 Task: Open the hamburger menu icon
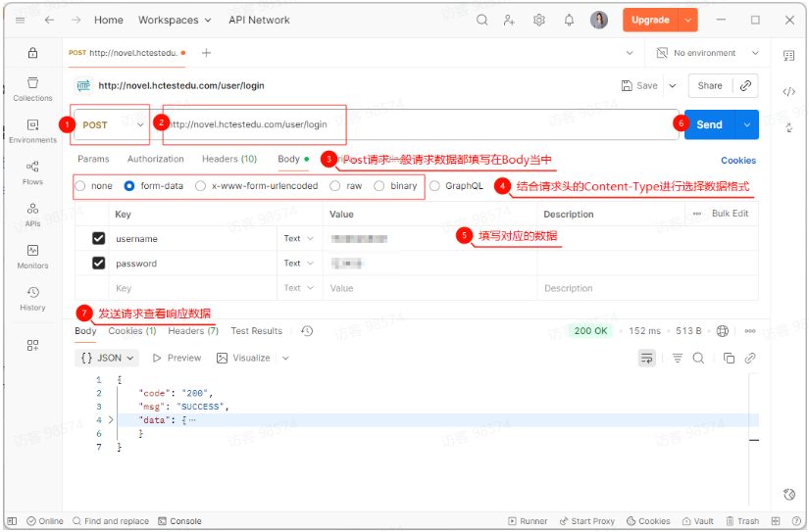coord(21,21)
